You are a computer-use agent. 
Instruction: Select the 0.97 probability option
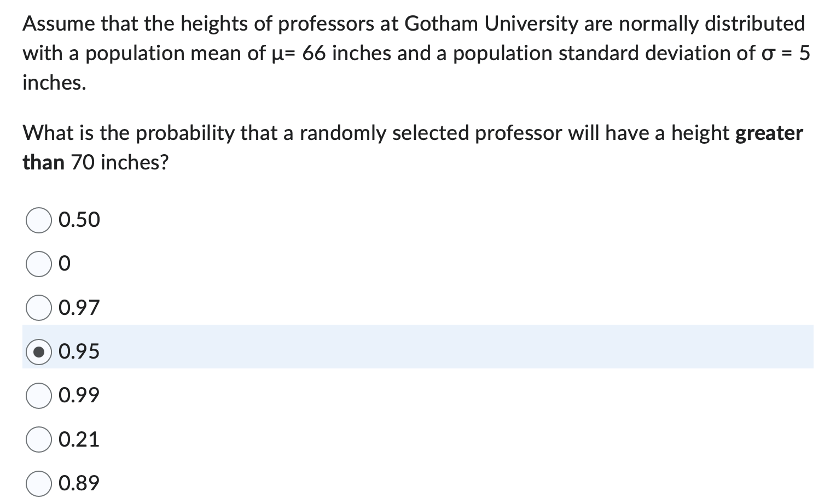(x=38, y=308)
